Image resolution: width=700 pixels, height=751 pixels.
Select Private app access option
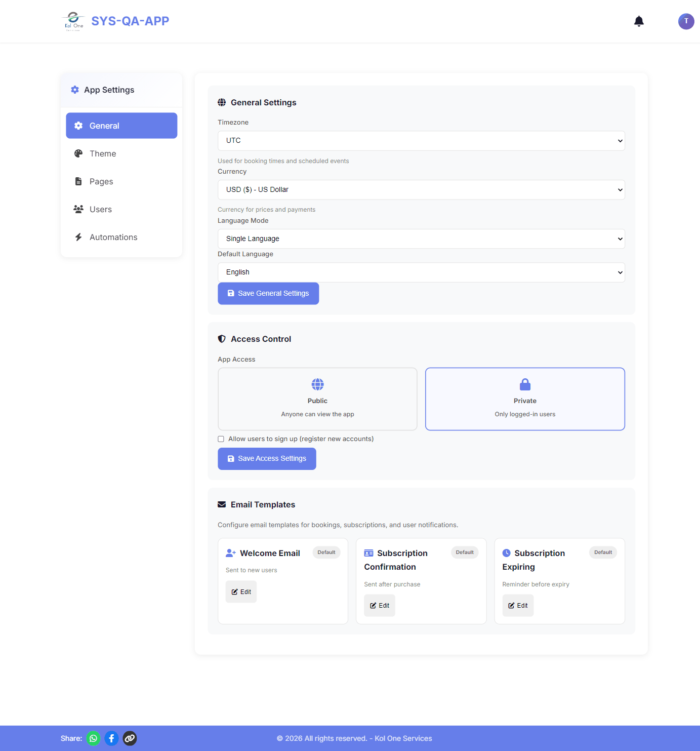pos(525,399)
